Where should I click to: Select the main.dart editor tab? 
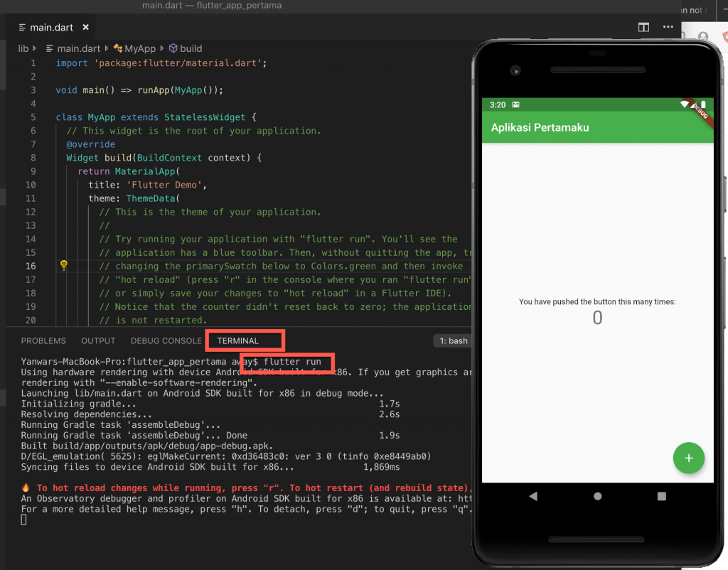pyautogui.click(x=50, y=28)
